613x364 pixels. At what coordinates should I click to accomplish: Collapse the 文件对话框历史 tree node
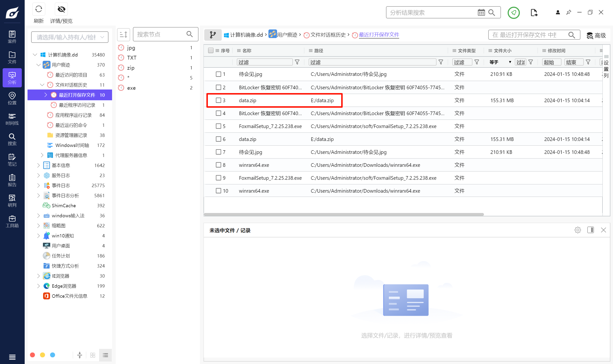click(x=42, y=85)
